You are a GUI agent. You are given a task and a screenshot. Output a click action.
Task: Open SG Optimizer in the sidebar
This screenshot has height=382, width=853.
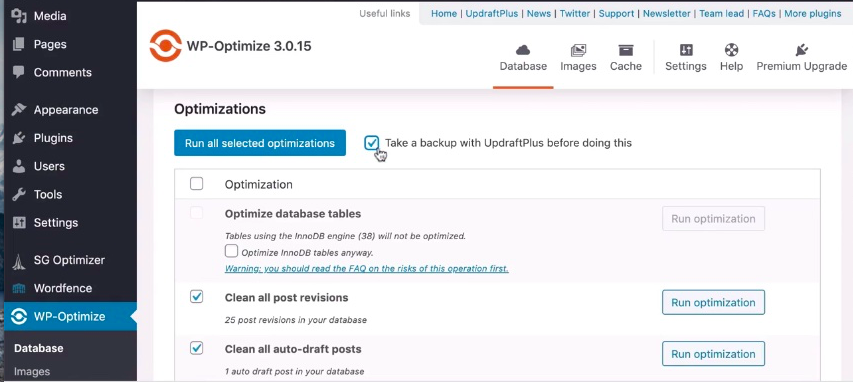pos(69,260)
